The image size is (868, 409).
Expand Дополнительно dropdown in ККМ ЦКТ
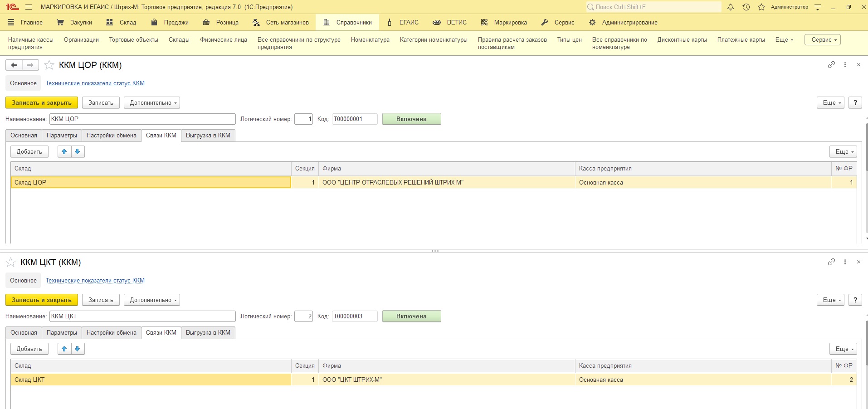(152, 300)
